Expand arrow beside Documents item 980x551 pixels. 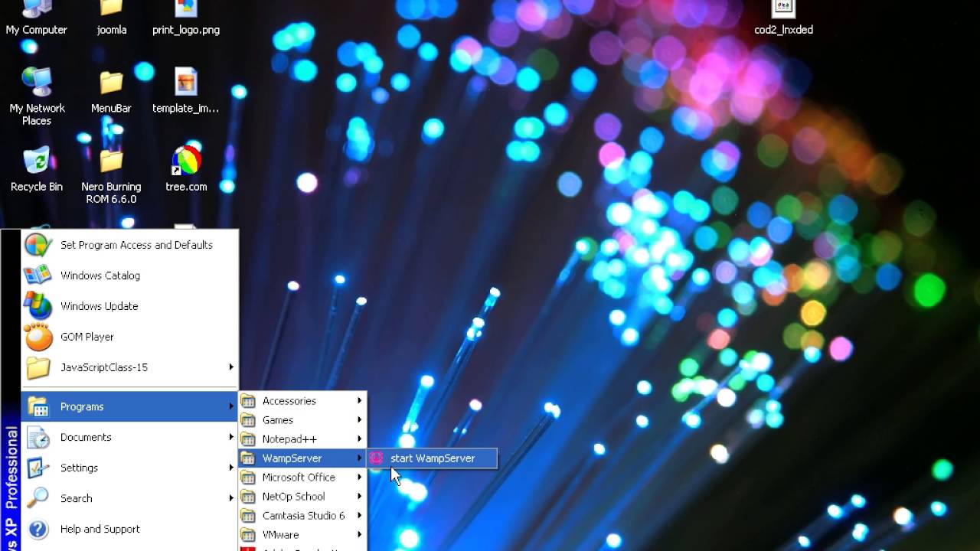point(231,437)
